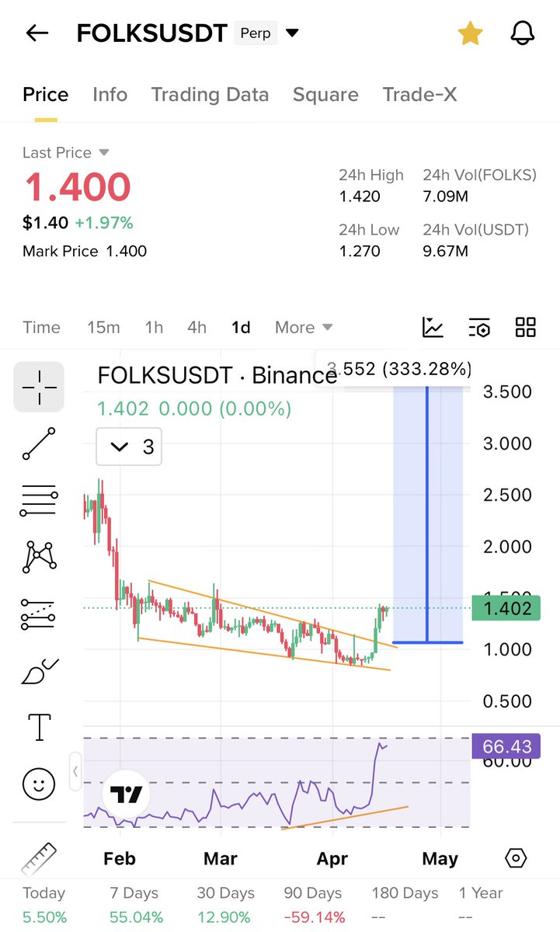Select the 15m chart interval
The width and height of the screenshot is (560, 932).
click(103, 328)
